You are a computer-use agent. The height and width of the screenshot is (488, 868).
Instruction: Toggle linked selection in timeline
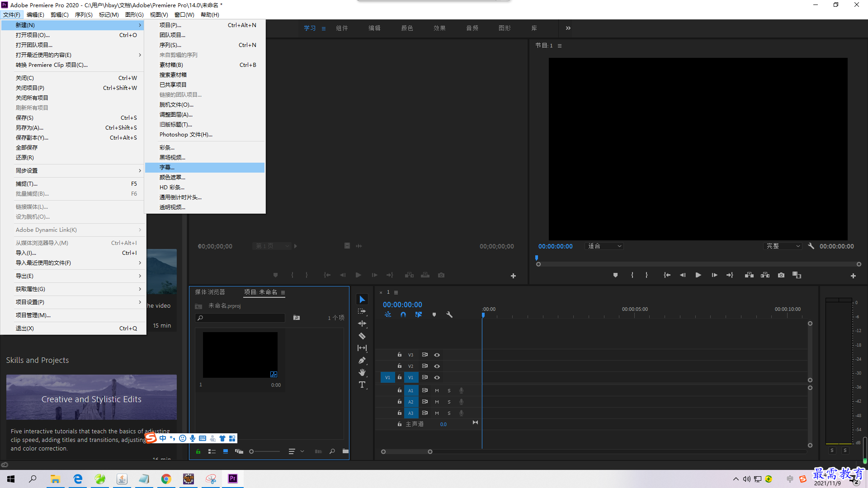coord(419,314)
